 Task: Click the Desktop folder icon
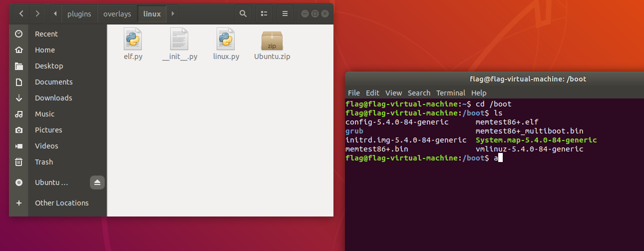(19, 66)
